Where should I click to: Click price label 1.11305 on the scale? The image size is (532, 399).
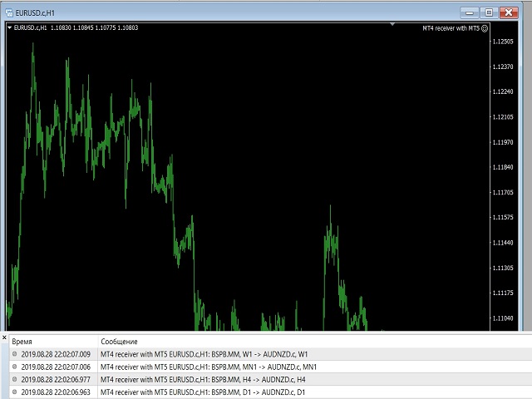point(503,268)
